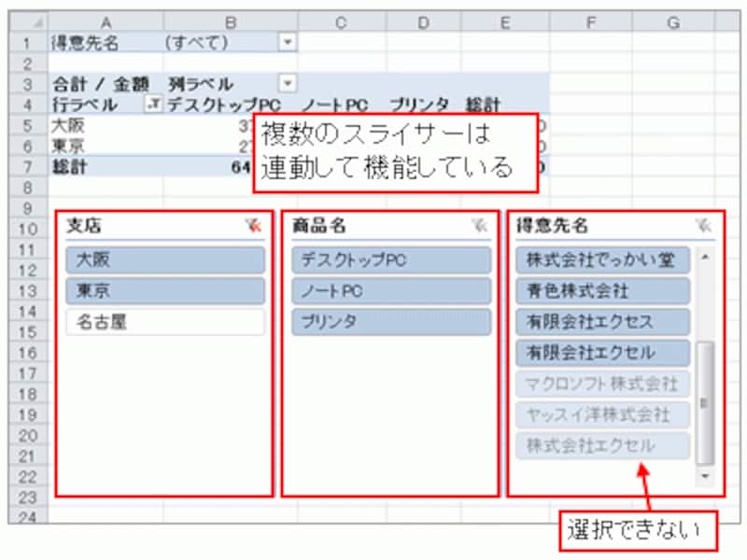Toggle 大阪 in the 支店 slicer

(x=165, y=260)
